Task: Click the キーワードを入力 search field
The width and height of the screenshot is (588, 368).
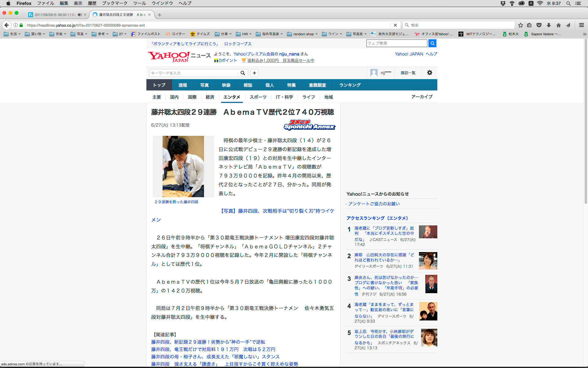Action: pos(194,73)
